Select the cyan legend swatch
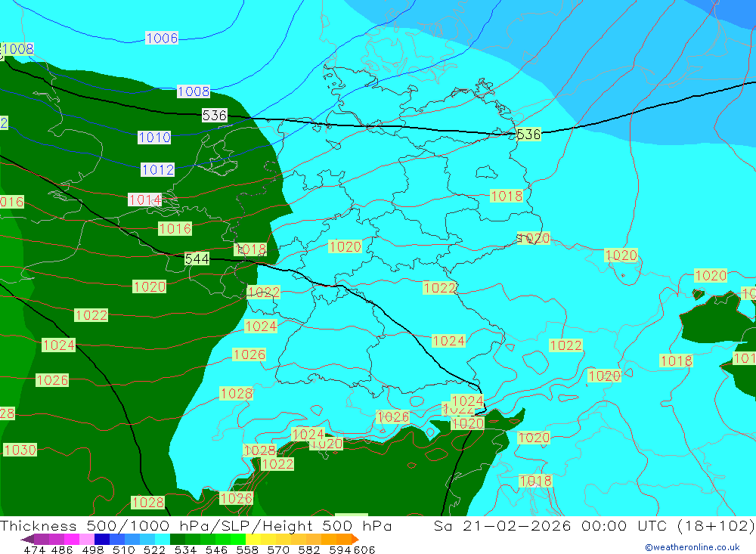The height and width of the screenshot is (554, 756). [163, 539]
